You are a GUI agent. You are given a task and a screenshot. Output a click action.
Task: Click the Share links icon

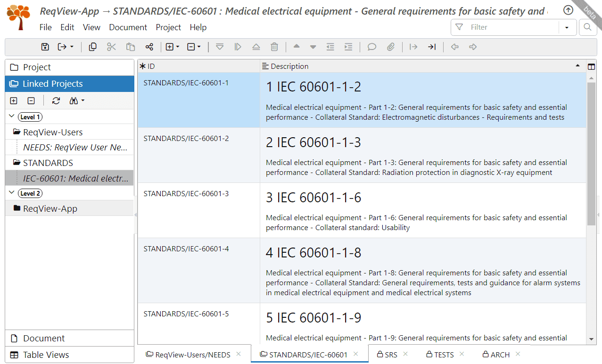[x=149, y=47]
